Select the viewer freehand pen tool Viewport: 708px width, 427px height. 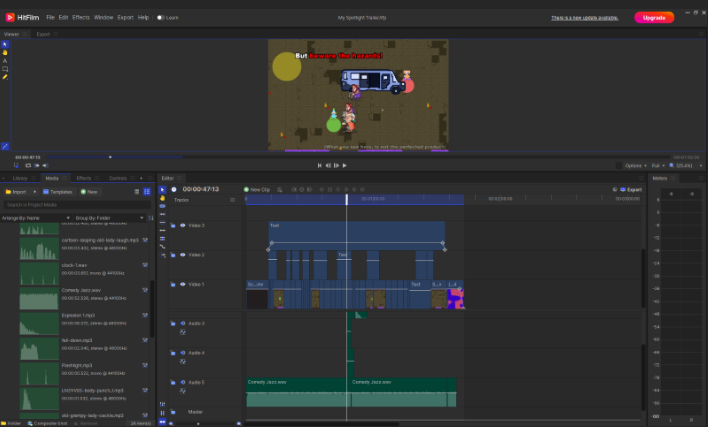tap(5, 77)
